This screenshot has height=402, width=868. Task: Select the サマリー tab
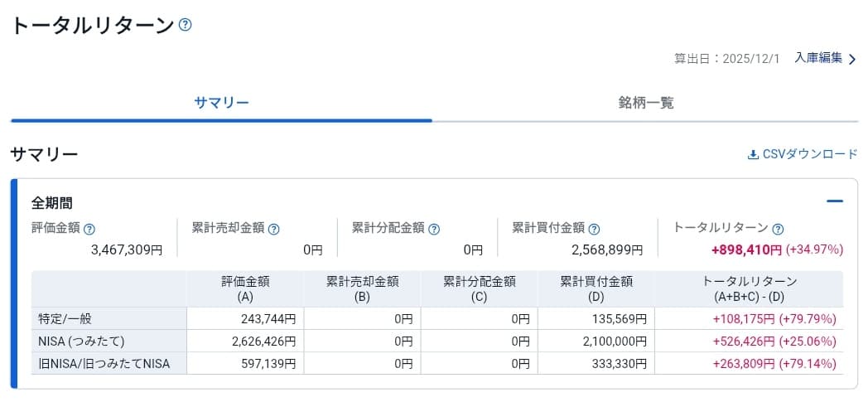pos(221,103)
